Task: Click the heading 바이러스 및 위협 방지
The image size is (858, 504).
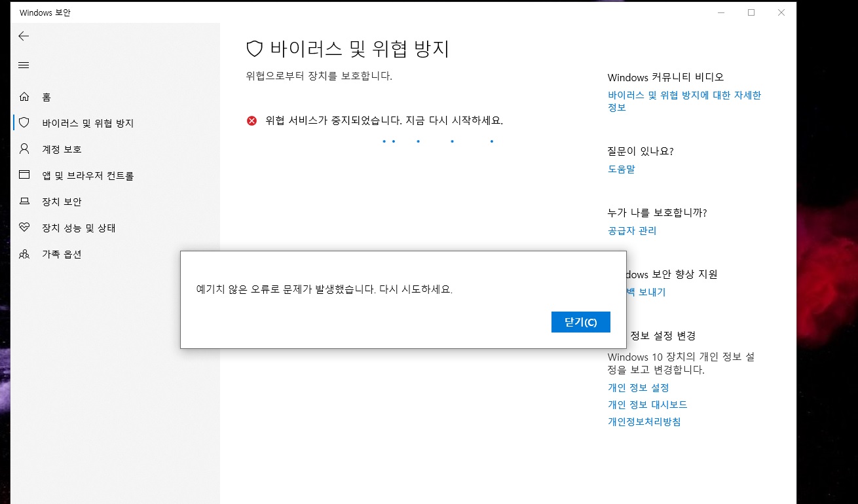Action: [x=360, y=49]
